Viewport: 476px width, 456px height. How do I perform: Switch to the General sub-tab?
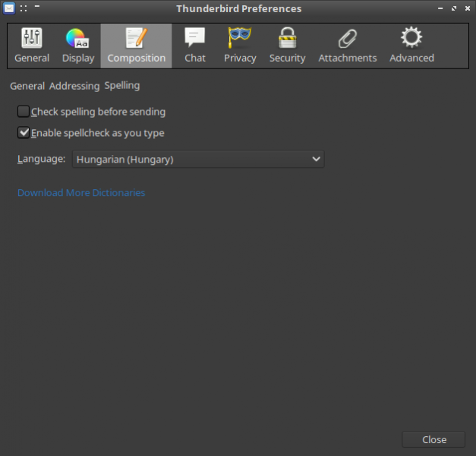[27, 86]
